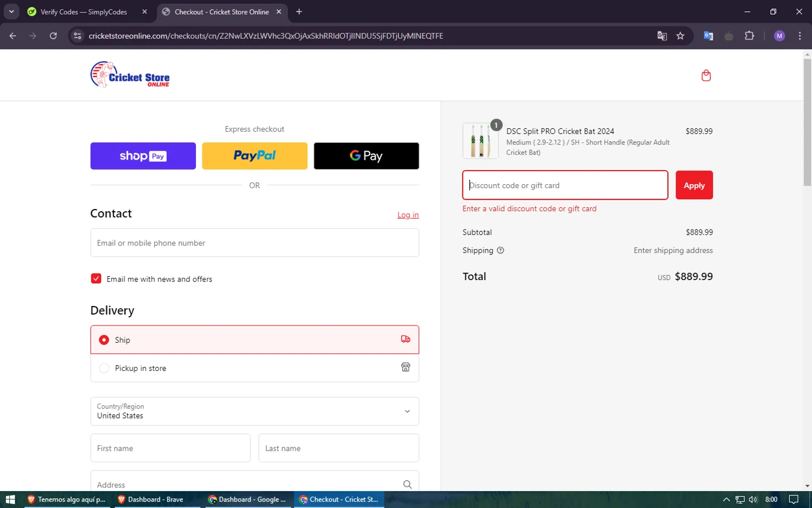Click 'Enter a valid discount code' error text

click(x=529, y=209)
